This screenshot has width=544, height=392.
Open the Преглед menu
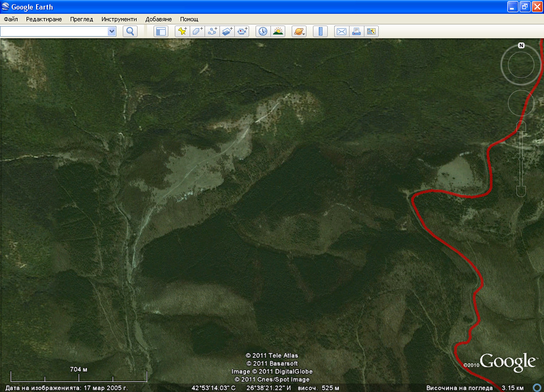(81, 19)
